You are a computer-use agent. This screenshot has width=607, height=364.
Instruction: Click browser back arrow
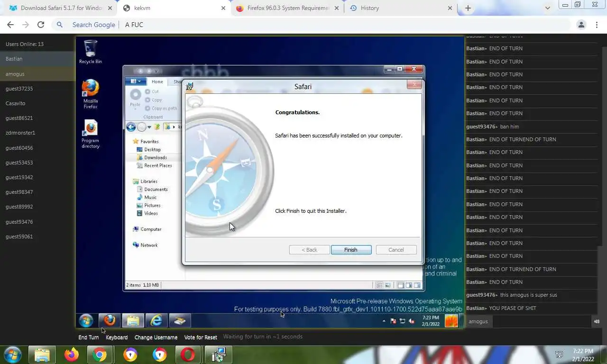pos(10,25)
